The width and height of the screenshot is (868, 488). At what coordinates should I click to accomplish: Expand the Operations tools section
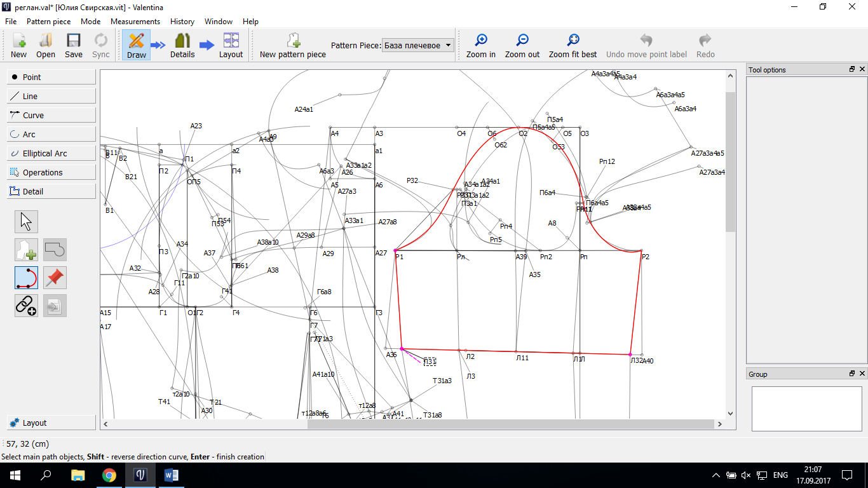(51, 172)
